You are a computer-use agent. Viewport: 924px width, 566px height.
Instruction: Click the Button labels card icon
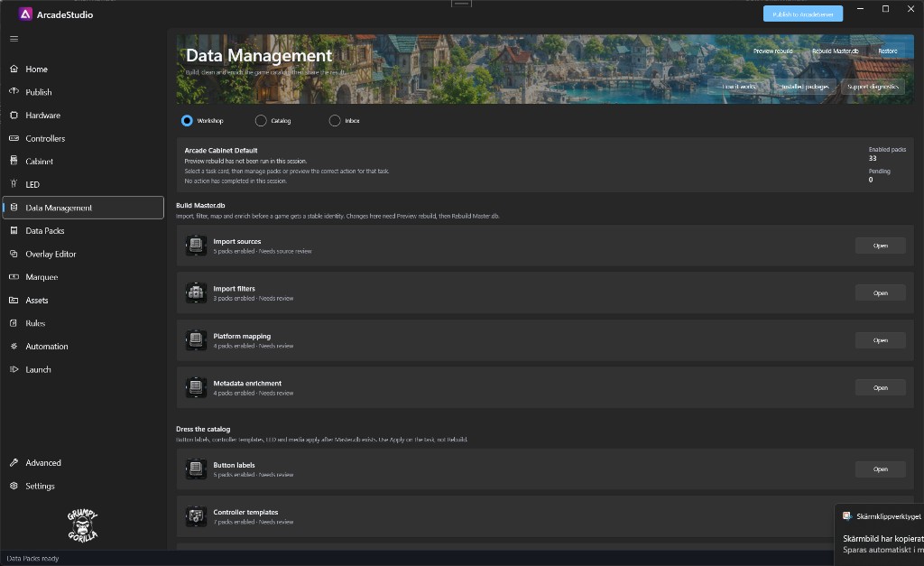coord(196,469)
